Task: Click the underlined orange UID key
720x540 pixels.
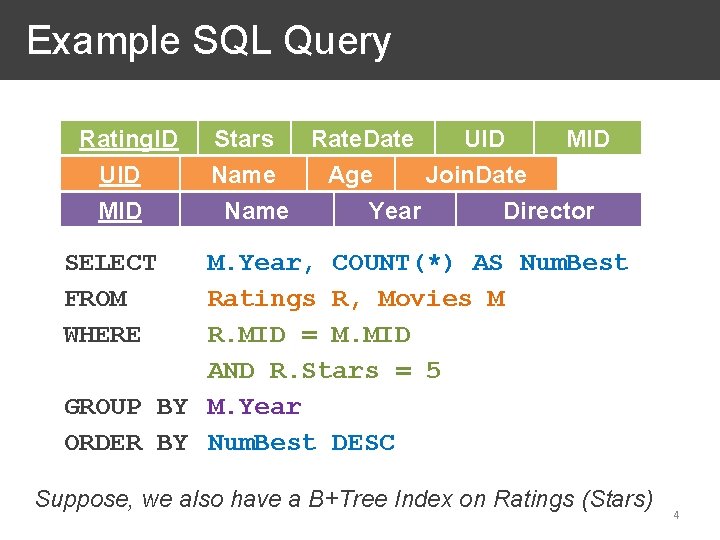Action: [120, 174]
